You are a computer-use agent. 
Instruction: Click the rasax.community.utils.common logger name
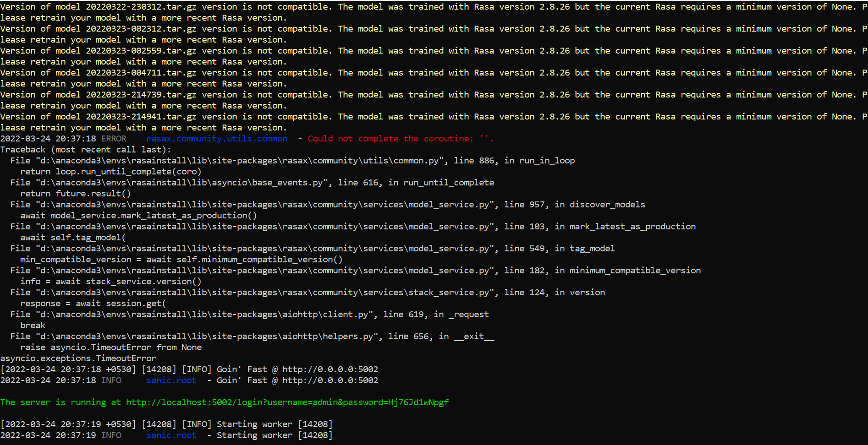click(217, 139)
